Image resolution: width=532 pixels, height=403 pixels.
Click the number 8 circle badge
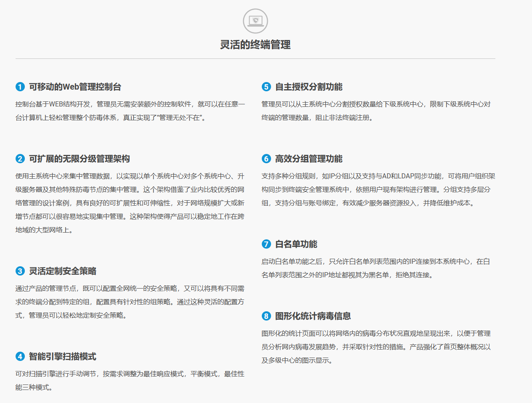[x=266, y=316]
